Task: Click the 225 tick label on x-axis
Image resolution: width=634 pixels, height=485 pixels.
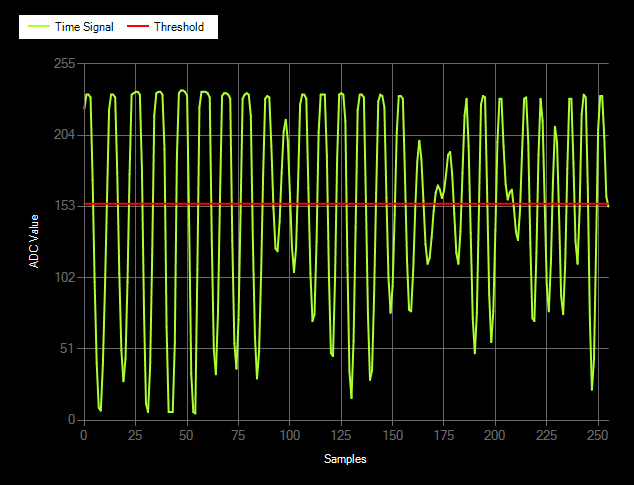Action: pyautogui.click(x=547, y=435)
